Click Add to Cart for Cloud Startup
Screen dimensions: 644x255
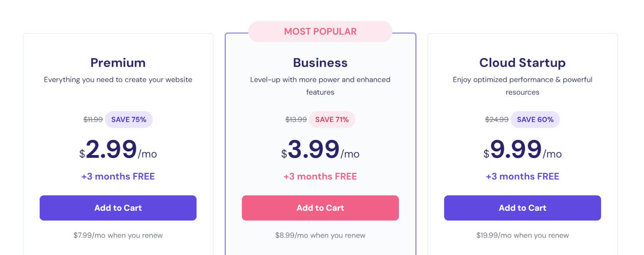[522, 208]
